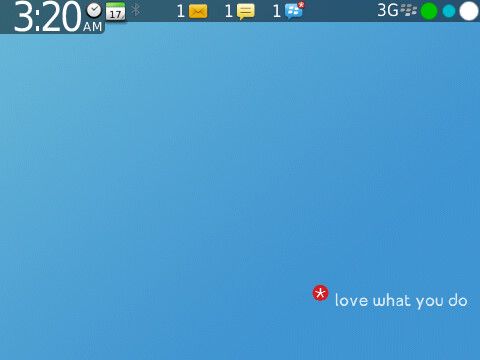
Task: Click the 3:20 clock time display
Action: tap(48, 17)
